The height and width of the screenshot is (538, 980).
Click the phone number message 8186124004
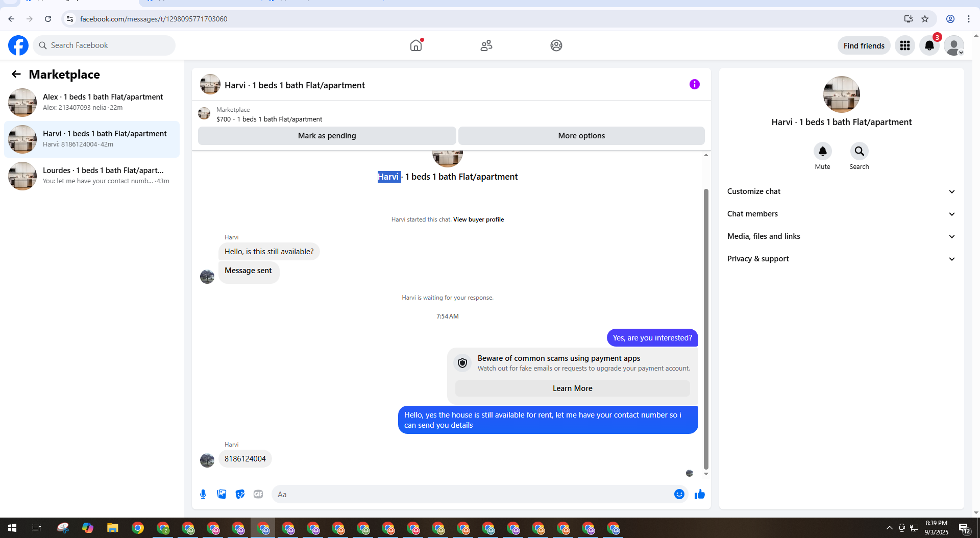click(x=245, y=459)
